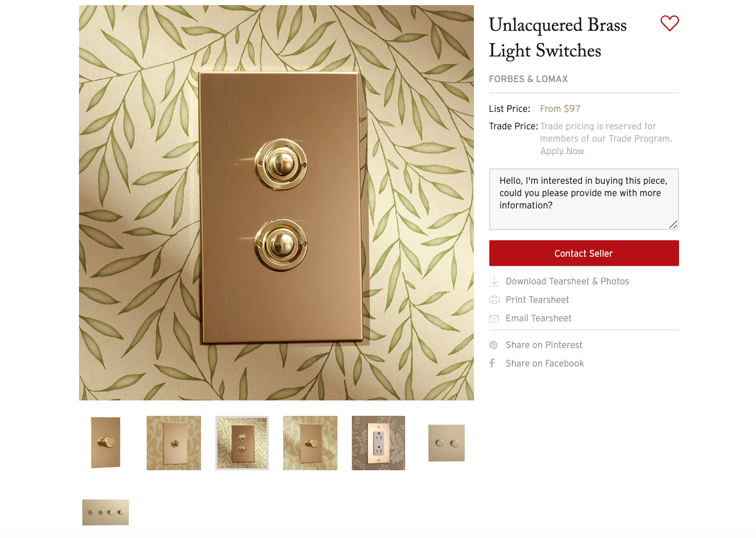This screenshot has width=756, height=538.
Task: Open the Apply Now trade link
Action: click(x=562, y=151)
